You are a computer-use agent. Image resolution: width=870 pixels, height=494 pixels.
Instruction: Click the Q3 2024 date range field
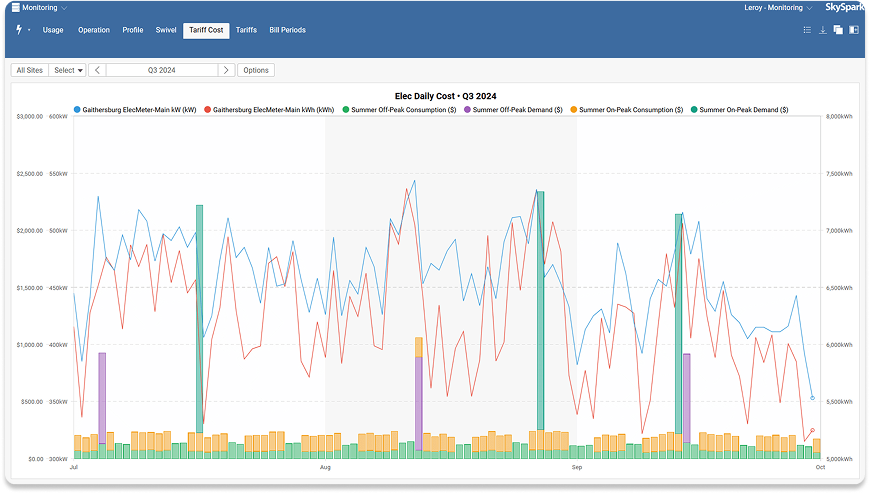[162, 70]
